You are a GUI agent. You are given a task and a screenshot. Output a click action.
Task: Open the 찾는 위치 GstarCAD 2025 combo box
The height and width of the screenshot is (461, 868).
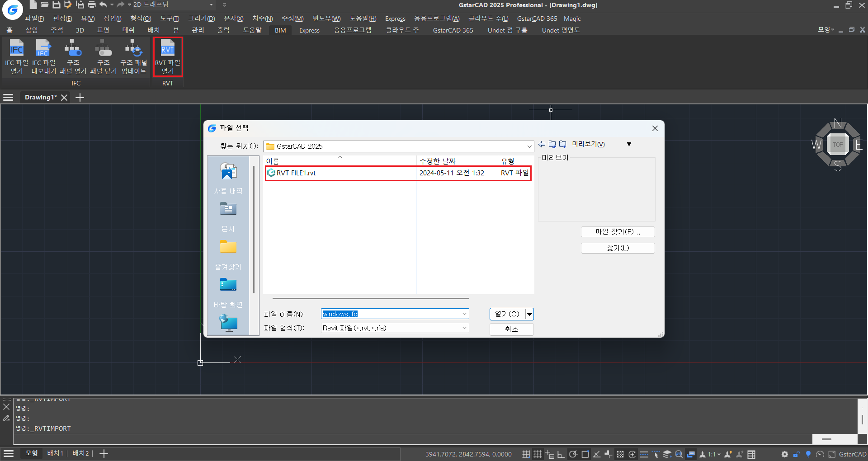(x=398, y=146)
